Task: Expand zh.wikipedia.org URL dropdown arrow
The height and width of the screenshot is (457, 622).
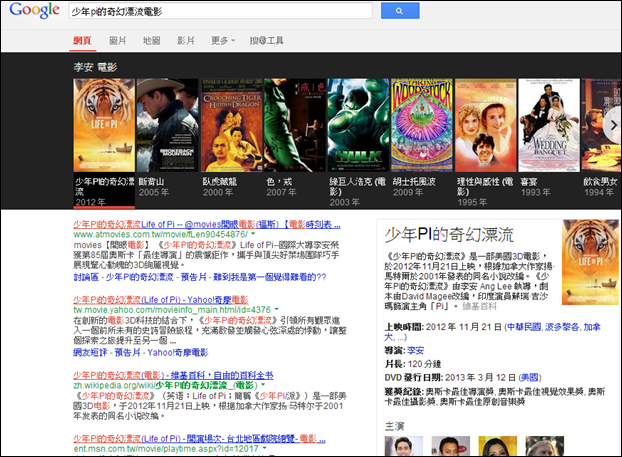Action: [263, 385]
